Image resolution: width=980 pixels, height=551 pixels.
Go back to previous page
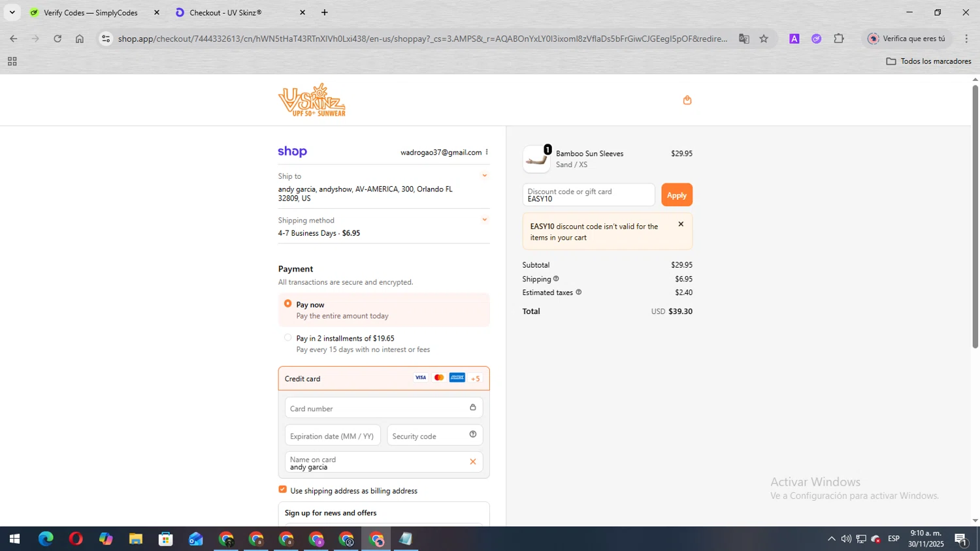pos(13,39)
